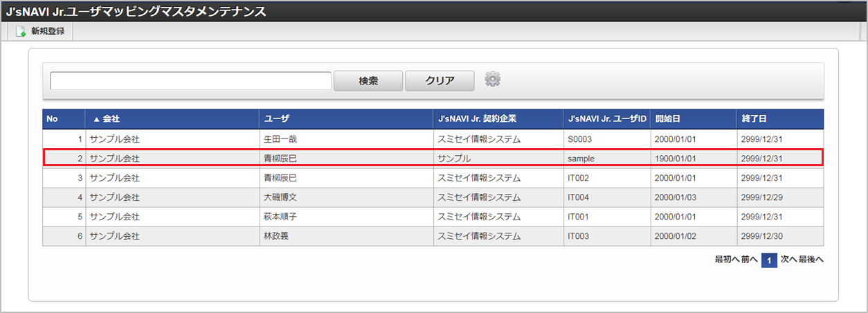Click end date 2999/12/30 cell
Screen dimensions: 868x313
coord(780,236)
